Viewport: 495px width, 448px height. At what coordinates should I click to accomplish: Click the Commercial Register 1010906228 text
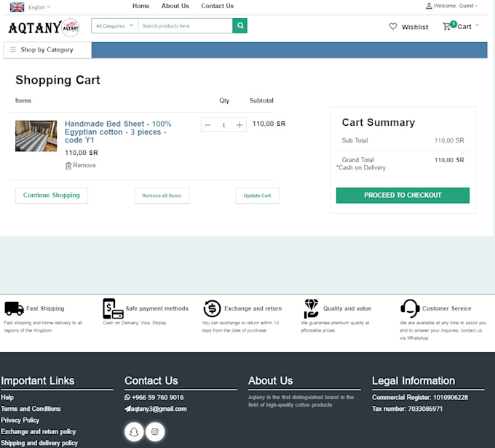(x=420, y=398)
